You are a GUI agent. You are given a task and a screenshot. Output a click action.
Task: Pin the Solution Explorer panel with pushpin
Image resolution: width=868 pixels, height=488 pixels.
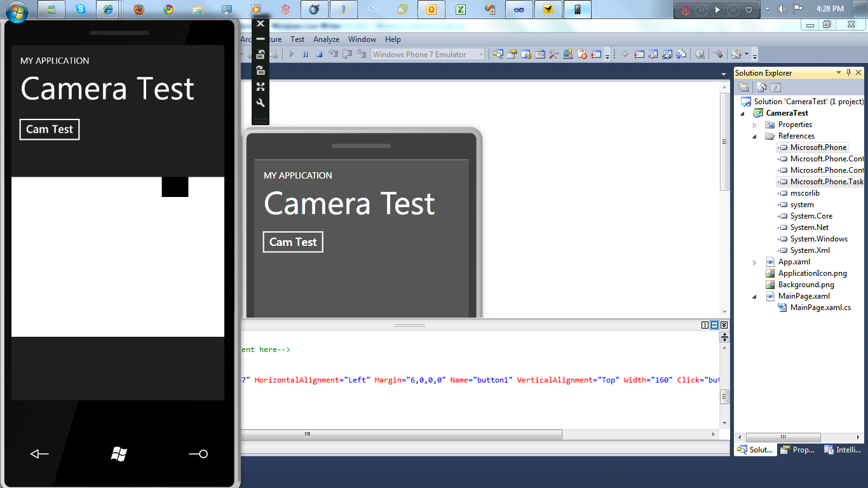848,73
